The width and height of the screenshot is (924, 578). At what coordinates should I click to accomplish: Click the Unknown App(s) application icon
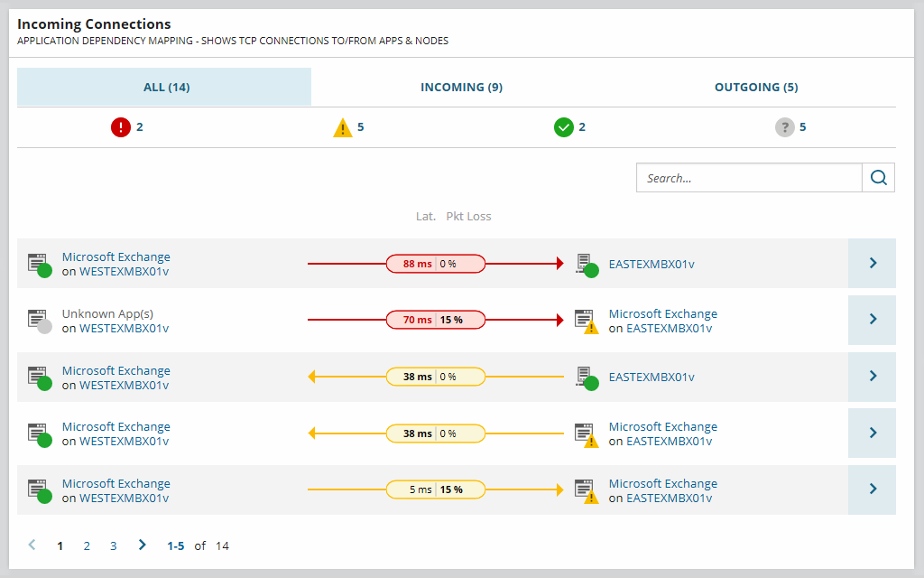(40, 322)
